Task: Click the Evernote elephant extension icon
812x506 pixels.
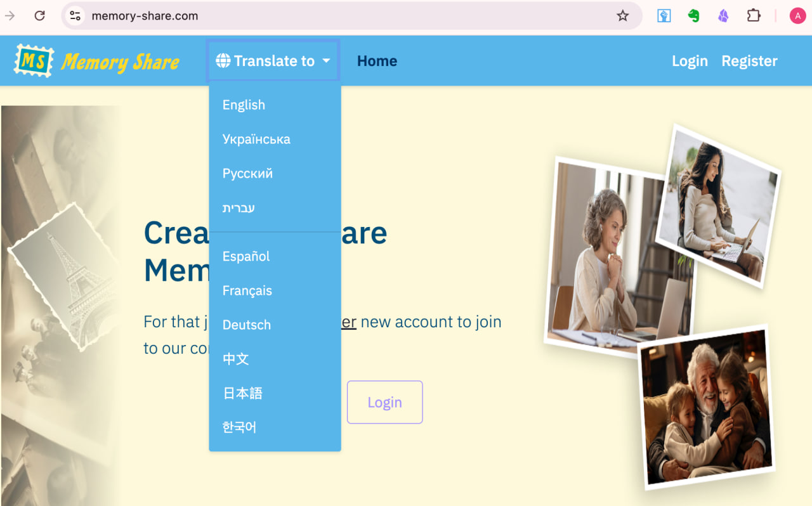Action: 693,16
